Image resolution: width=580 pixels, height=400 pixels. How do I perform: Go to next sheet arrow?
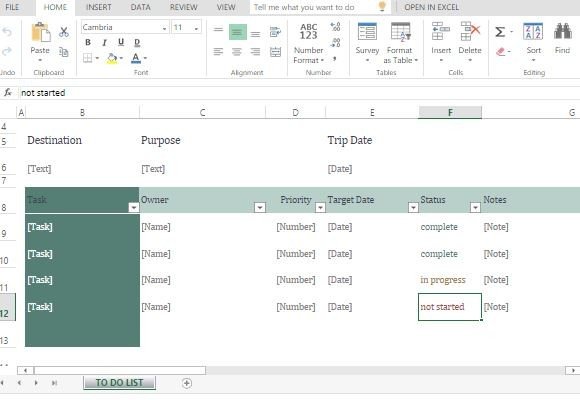click(x=36, y=383)
